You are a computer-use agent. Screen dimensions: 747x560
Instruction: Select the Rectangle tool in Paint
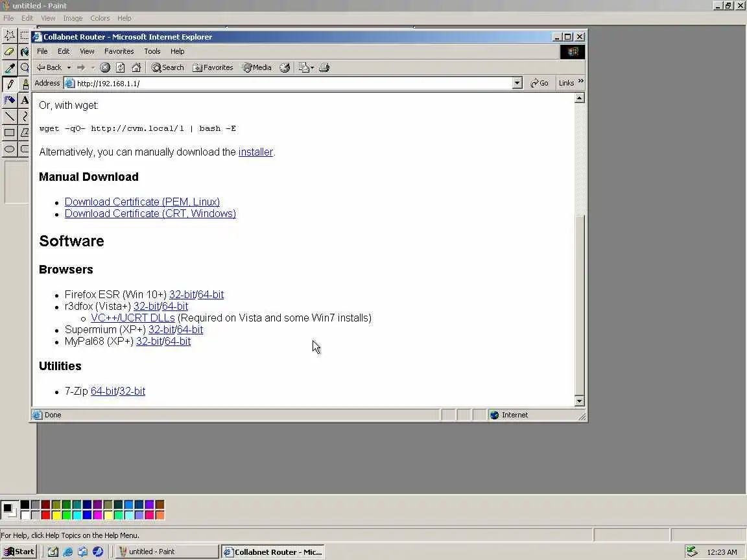(9, 132)
